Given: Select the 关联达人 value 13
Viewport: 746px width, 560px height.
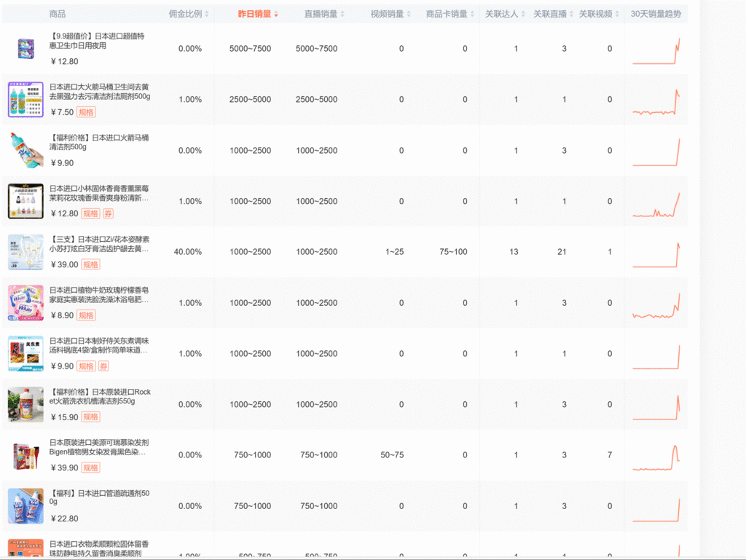Looking at the screenshot, I should pyautogui.click(x=514, y=252).
